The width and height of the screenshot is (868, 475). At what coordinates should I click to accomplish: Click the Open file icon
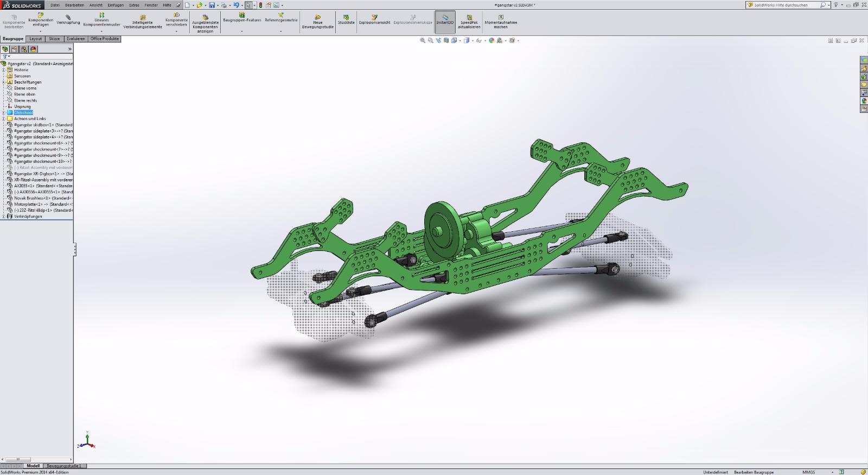pos(199,5)
